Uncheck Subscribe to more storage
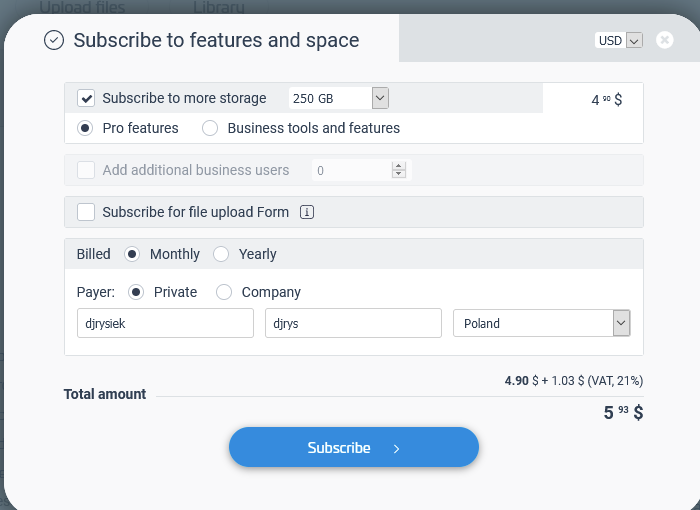This screenshot has width=700, height=510. [x=87, y=98]
